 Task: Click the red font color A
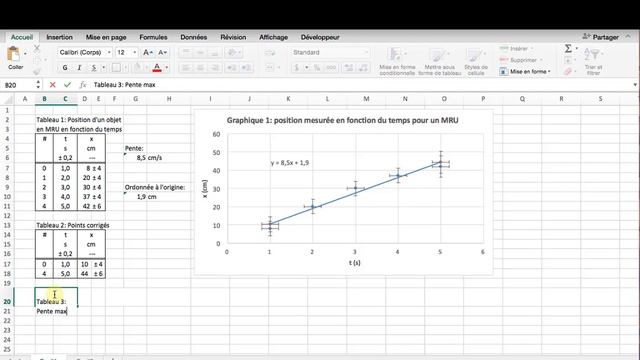pos(157,67)
